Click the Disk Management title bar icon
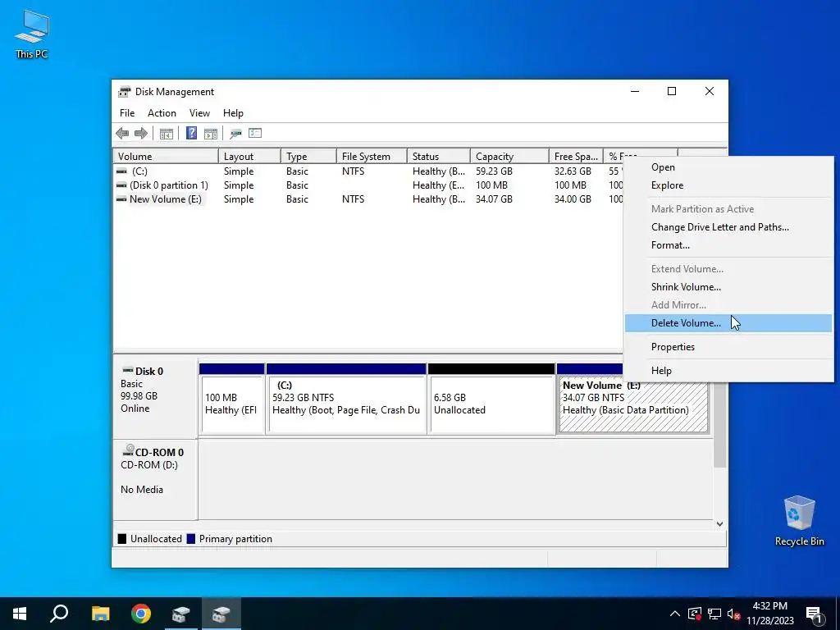Image resolution: width=840 pixels, height=630 pixels. (125, 92)
